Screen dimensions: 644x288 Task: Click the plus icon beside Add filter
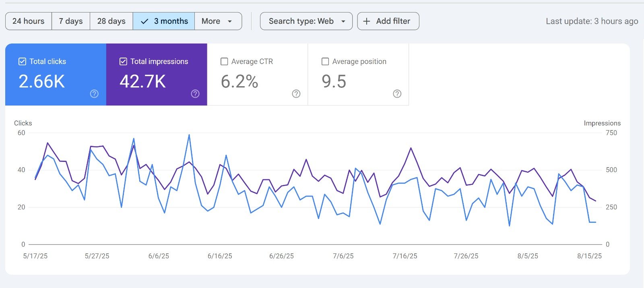(367, 21)
